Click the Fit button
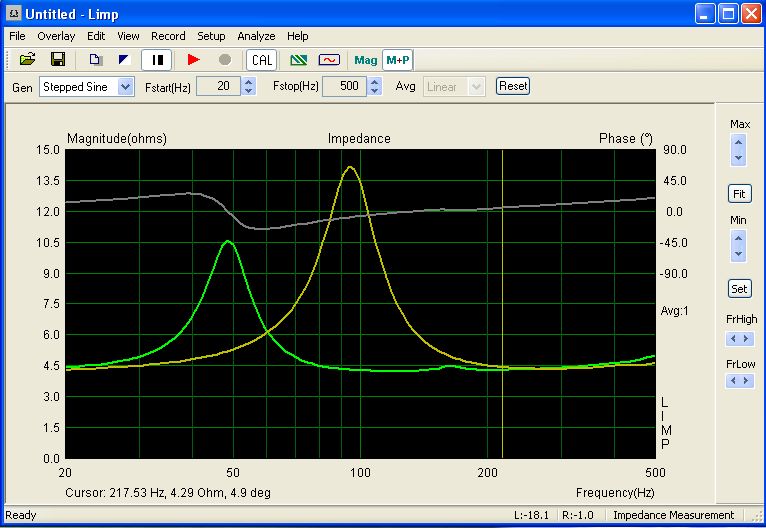The image size is (766, 528). point(739,193)
